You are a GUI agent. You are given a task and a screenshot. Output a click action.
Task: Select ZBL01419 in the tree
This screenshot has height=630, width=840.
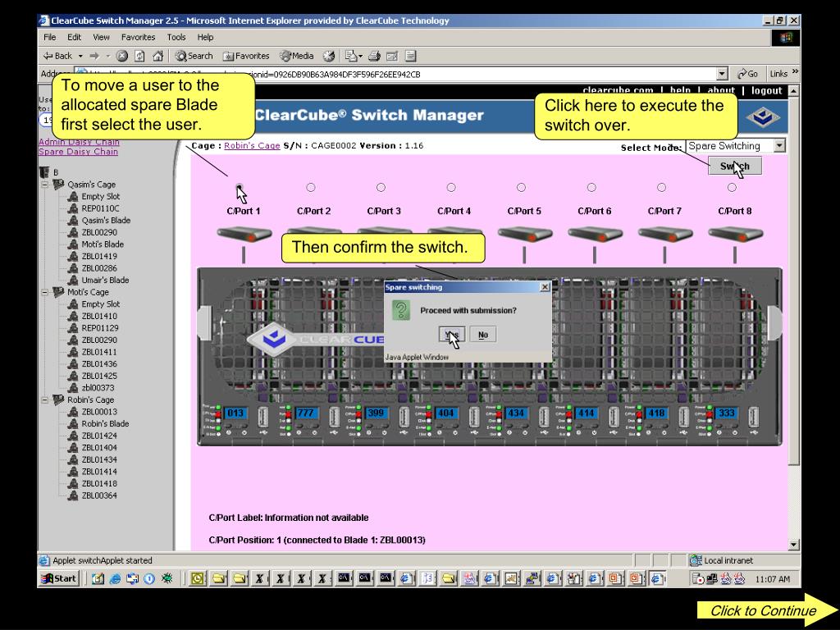(99, 256)
